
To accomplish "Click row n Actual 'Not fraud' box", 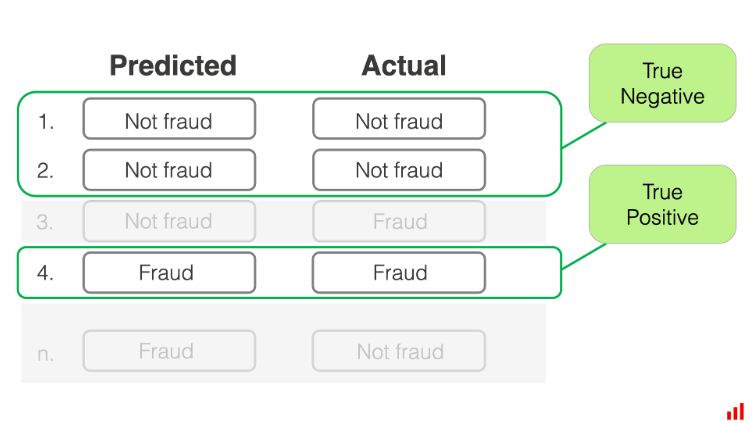I will [x=399, y=351].
